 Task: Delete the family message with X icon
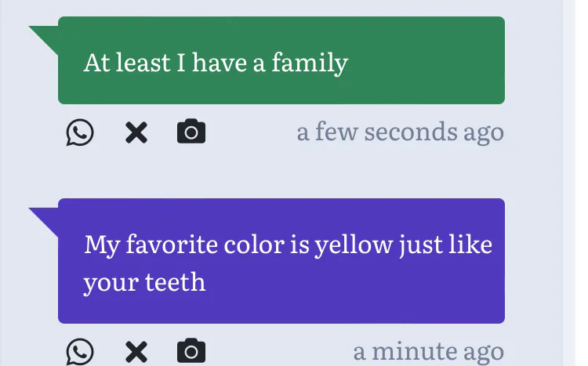136,132
